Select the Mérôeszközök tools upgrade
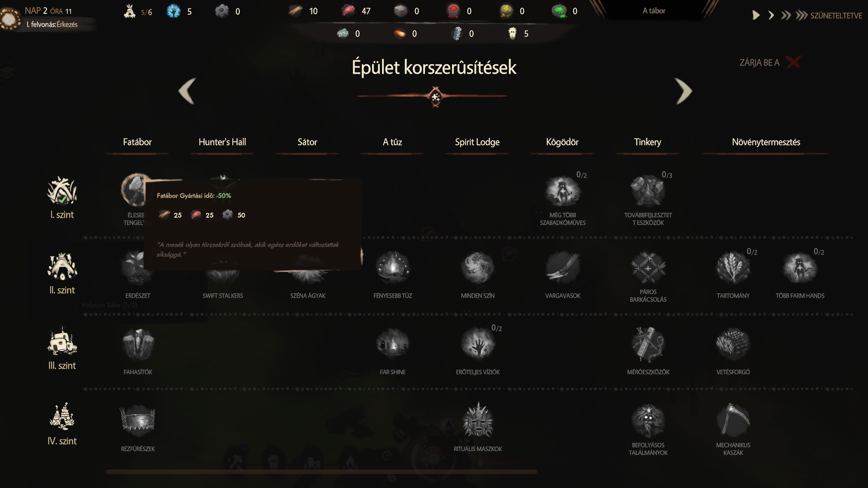868x488 pixels. [x=648, y=344]
